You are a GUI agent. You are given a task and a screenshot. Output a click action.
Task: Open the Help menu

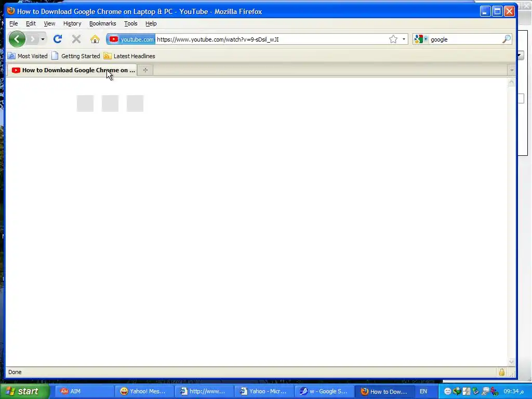[x=151, y=23]
